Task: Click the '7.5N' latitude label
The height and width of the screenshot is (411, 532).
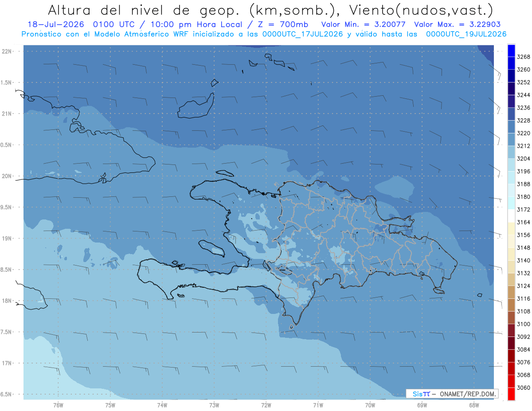Action: coord(5,332)
